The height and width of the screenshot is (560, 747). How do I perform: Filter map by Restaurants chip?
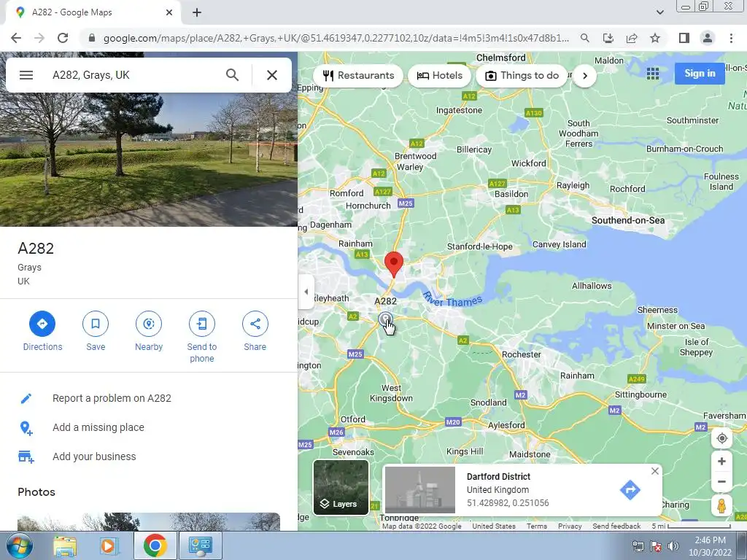point(358,75)
